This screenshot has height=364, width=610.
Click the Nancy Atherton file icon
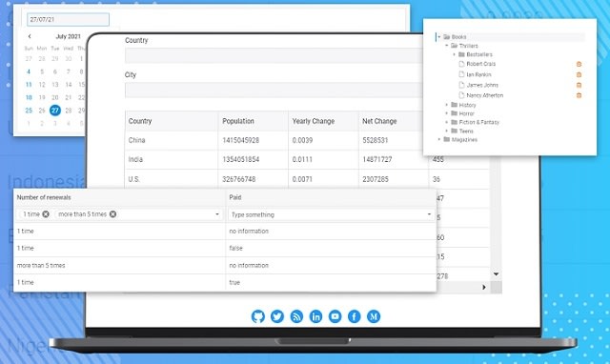[x=461, y=95]
